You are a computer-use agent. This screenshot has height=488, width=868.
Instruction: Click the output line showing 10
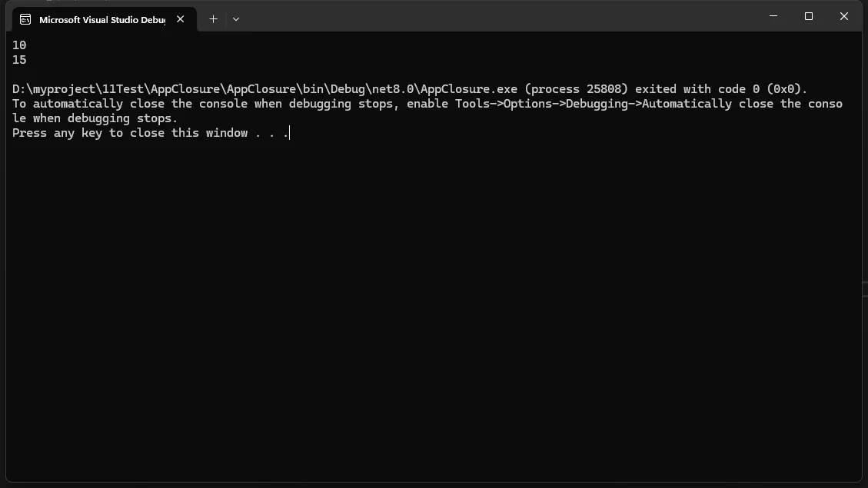click(x=19, y=45)
